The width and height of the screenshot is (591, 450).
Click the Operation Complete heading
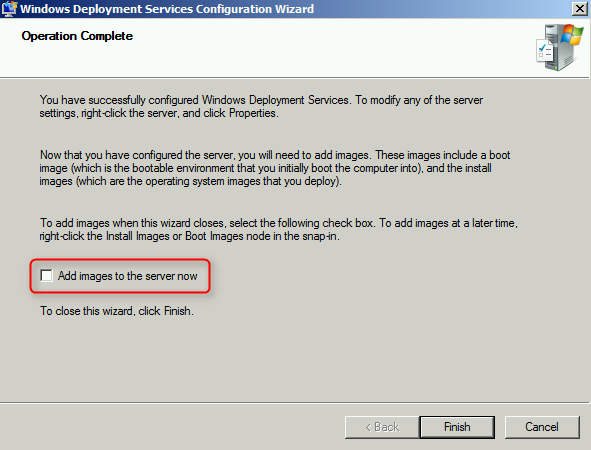tap(77, 36)
